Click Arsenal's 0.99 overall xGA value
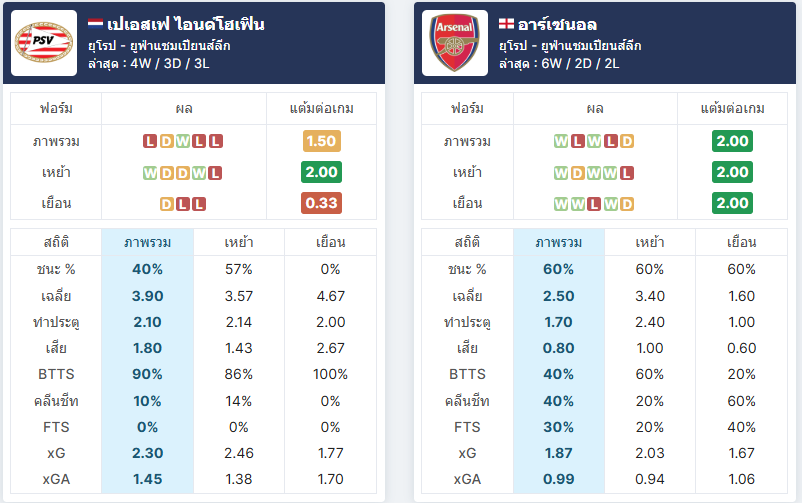 (559, 479)
